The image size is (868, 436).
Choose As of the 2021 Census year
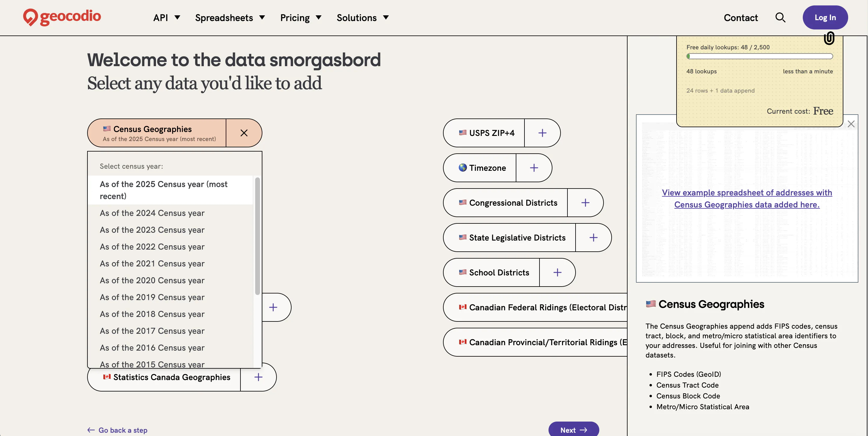coord(170,264)
